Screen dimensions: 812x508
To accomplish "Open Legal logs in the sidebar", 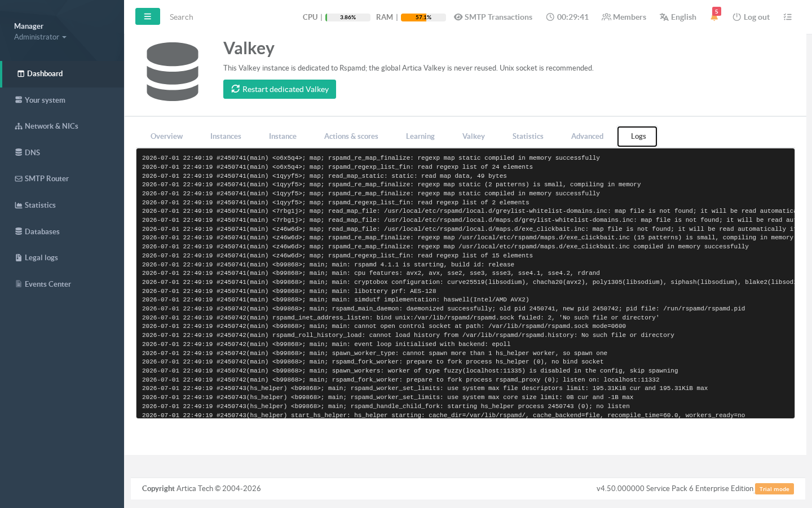I will (62, 258).
